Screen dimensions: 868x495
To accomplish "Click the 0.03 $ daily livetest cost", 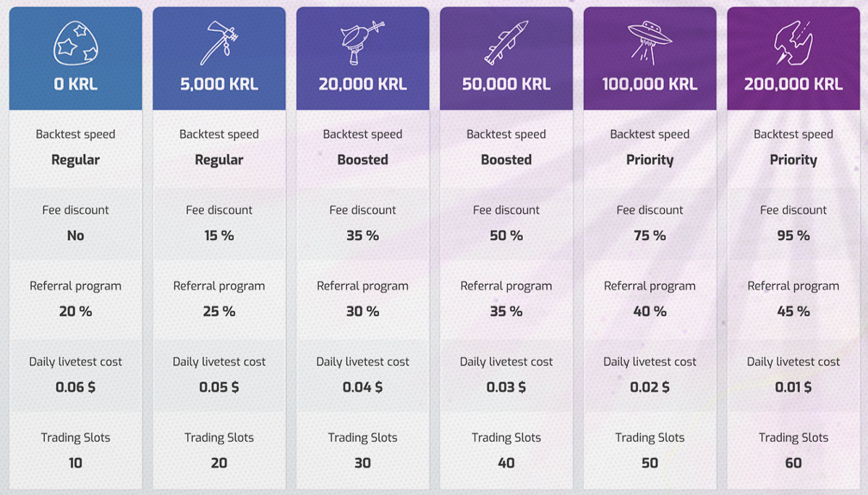I will [506, 387].
